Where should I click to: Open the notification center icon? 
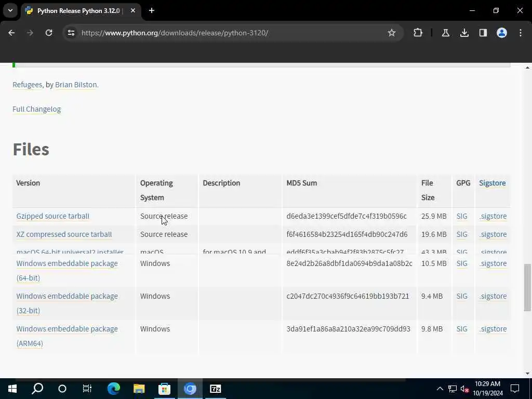(x=515, y=389)
